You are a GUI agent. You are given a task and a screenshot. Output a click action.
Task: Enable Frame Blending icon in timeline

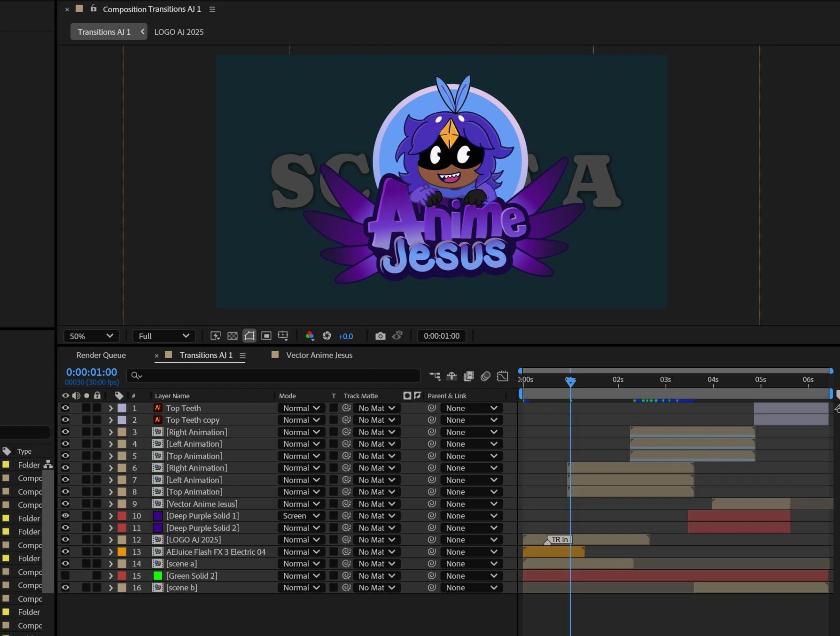click(468, 376)
